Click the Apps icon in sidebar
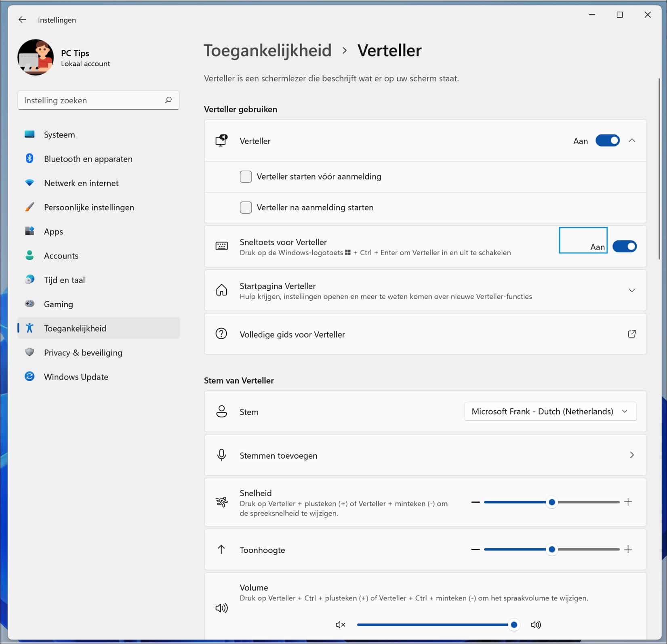The width and height of the screenshot is (667, 644). 29,231
